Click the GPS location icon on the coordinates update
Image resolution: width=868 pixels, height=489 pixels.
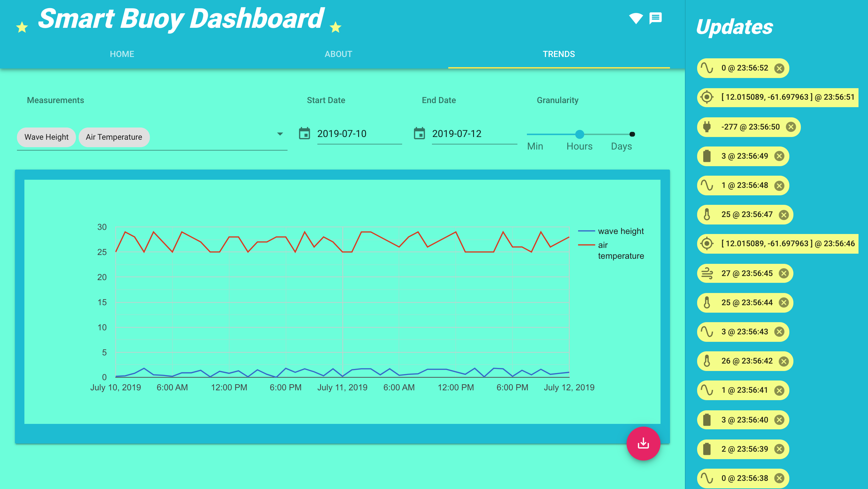pyautogui.click(x=707, y=98)
